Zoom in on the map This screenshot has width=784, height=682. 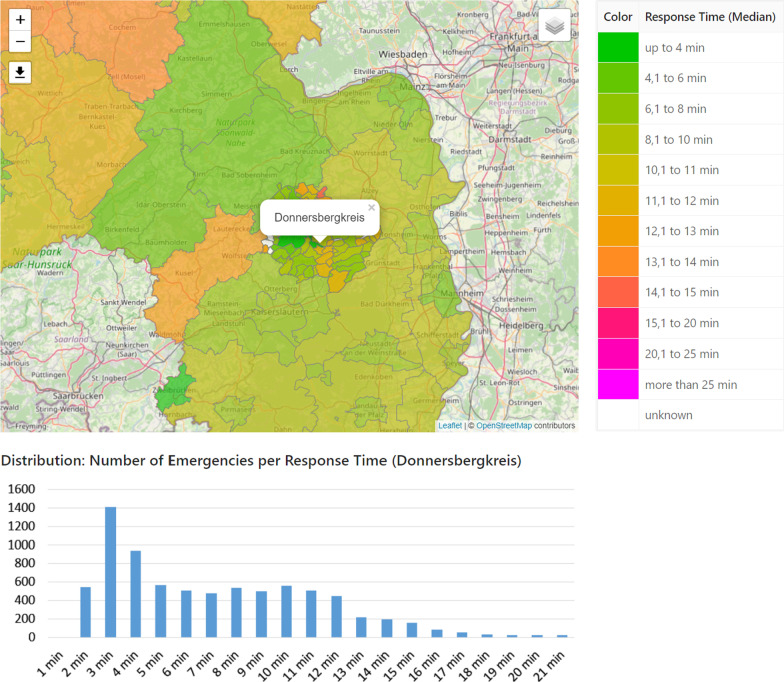pyautogui.click(x=21, y=20)
